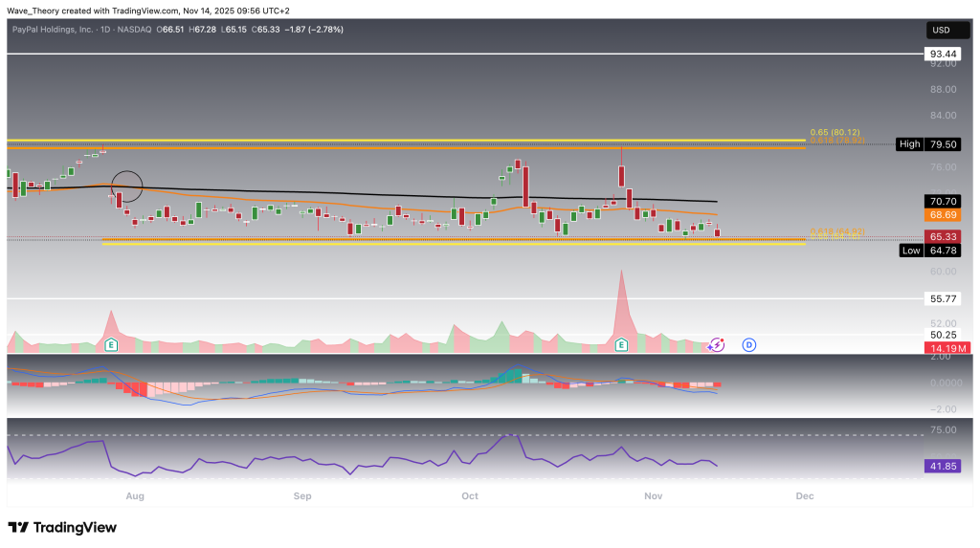The image size is (980, 548).
Task: Click the orange 68.69 moving average label
Action: pos(942,216)
